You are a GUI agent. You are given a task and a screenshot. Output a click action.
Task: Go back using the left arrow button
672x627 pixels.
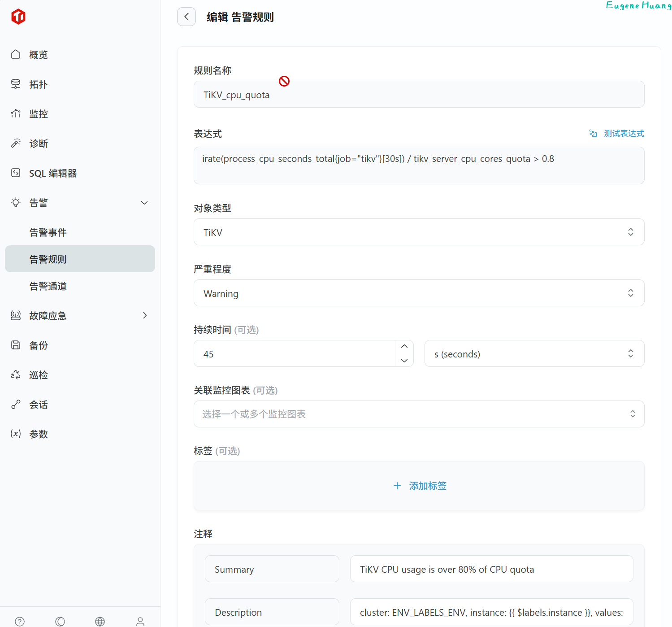click(x=186, y=17)
